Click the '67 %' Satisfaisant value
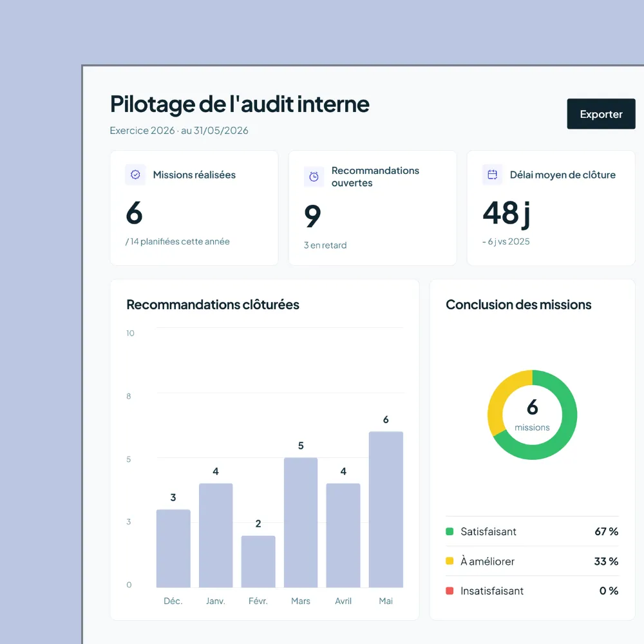This screenshot has width=644, height=644. click(x=607, y=531)
